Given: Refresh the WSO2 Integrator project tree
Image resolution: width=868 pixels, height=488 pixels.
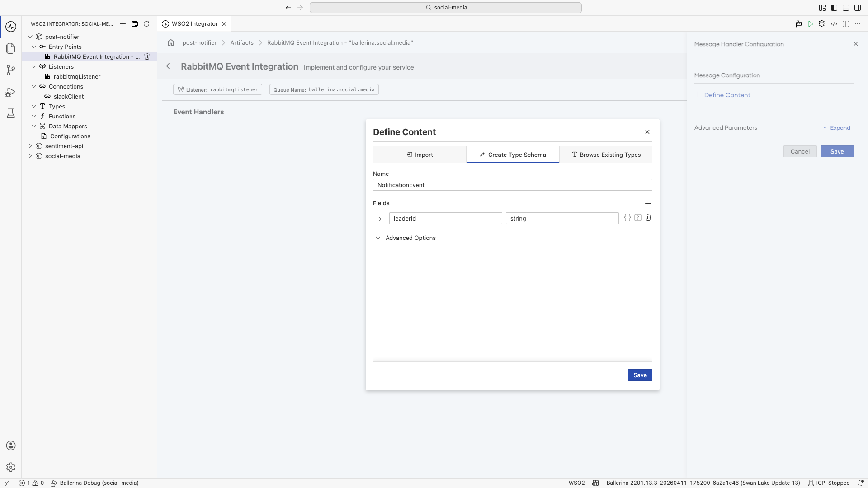Looking at the screenshot, I should pos(146,24).
